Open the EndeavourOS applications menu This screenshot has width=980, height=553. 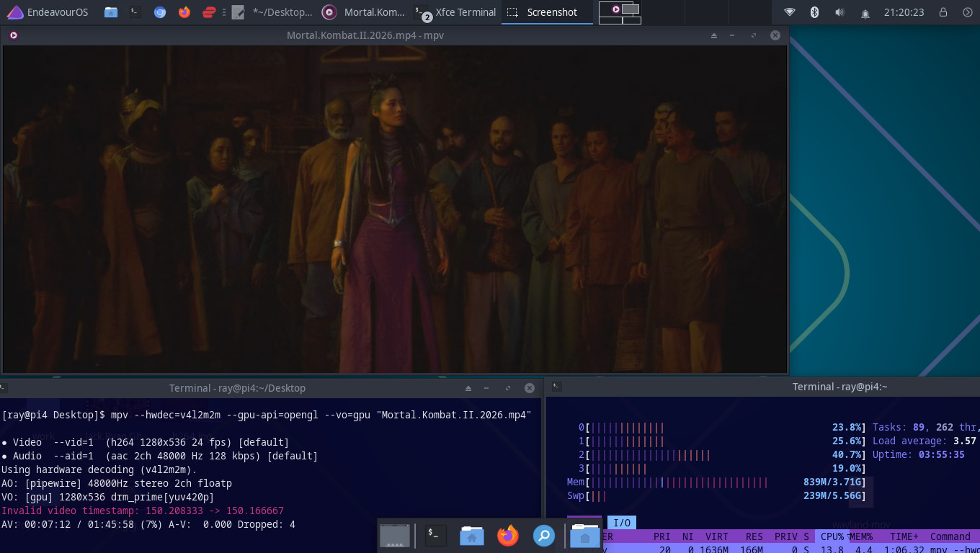pos(47,12)
